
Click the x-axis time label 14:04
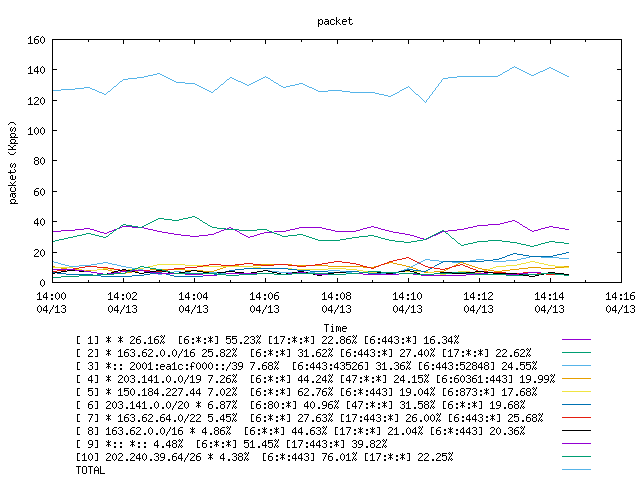click(193, 296)
